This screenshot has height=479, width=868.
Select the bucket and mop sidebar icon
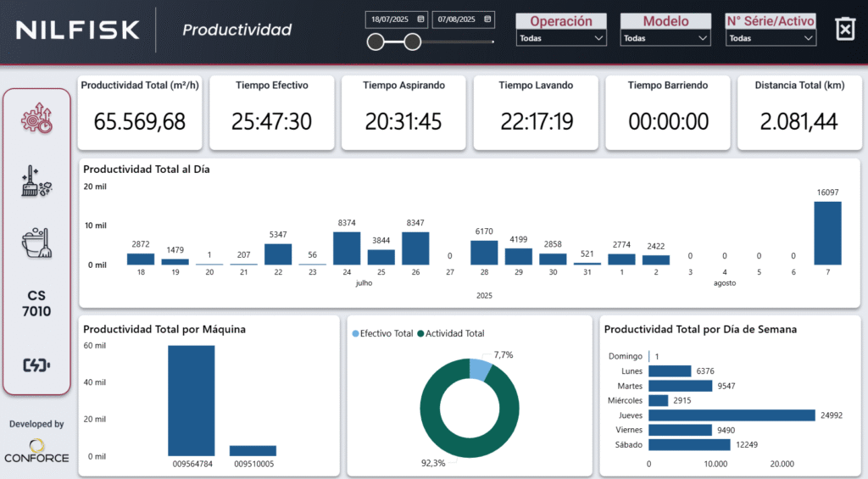(x=36, y=242)
